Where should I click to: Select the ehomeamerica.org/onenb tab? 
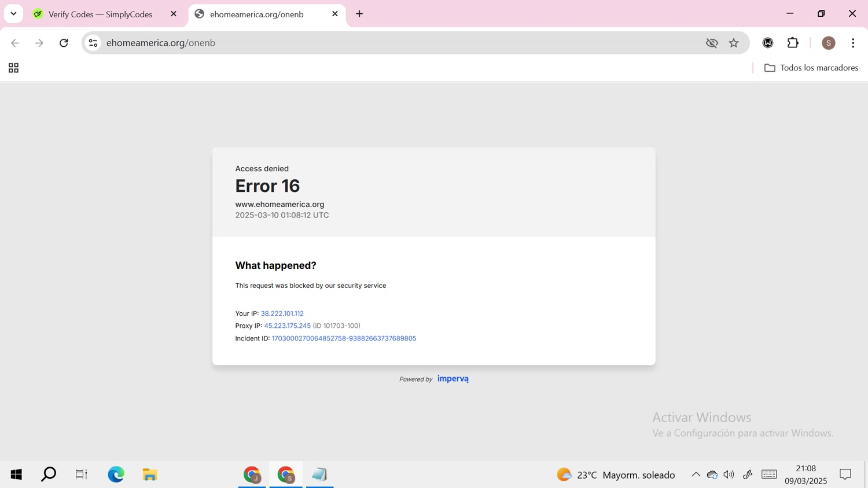click(x=256, y=14)
